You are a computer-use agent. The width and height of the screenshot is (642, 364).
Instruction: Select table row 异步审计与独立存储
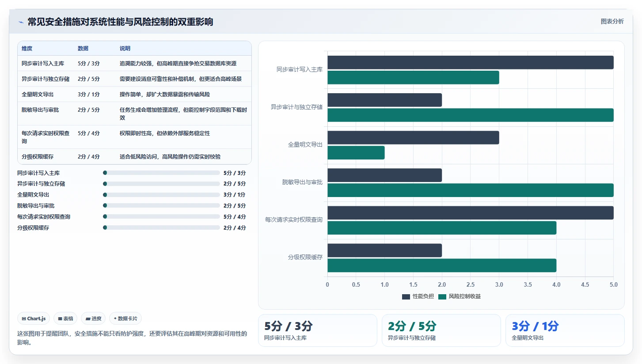click(134, 79)
